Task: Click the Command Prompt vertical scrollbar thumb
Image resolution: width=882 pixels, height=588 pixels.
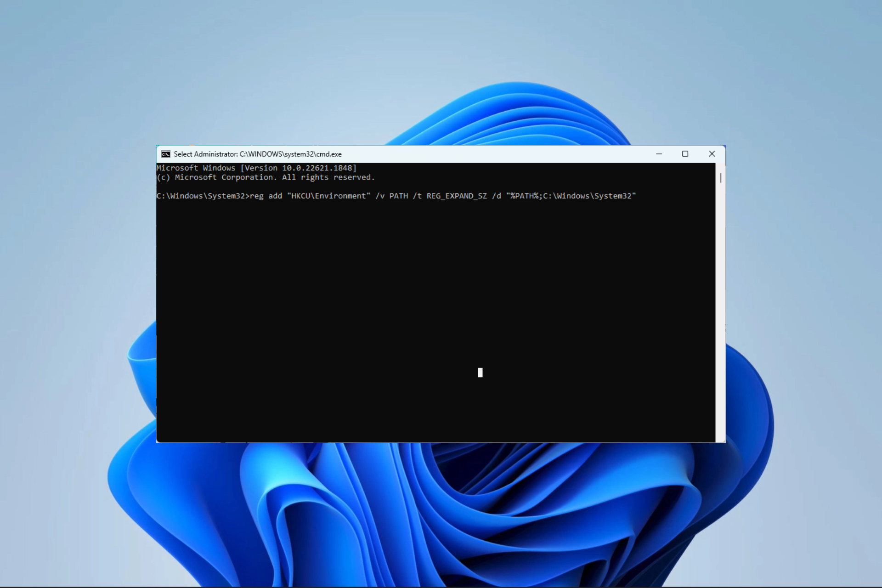Action: [x=720, y=177]
